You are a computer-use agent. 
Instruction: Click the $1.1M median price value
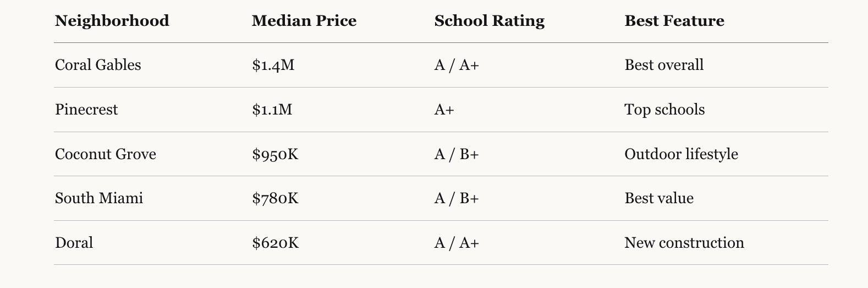(x=272, y=110)
